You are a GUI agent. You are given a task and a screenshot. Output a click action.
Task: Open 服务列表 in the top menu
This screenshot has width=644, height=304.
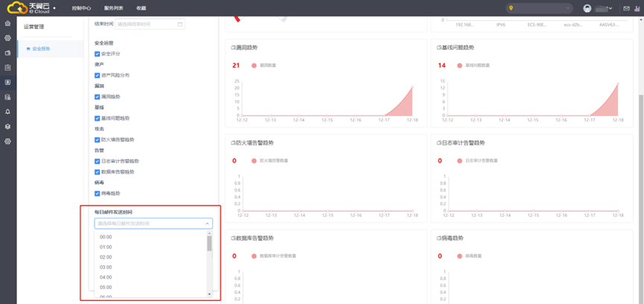[x=114, y=8]
